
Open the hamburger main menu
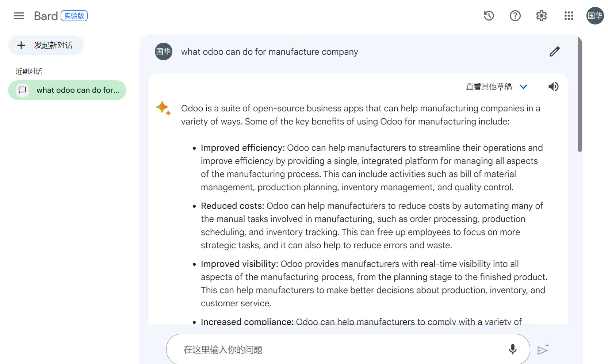click(19, 16)
